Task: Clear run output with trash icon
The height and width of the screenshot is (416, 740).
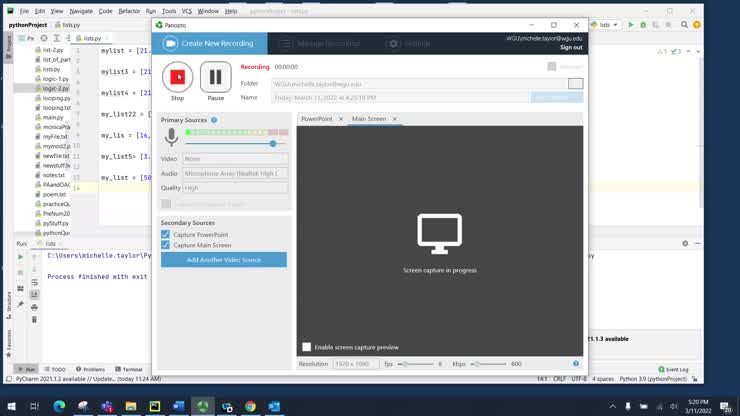Action: pyautogui.click(x=34, y=319)
